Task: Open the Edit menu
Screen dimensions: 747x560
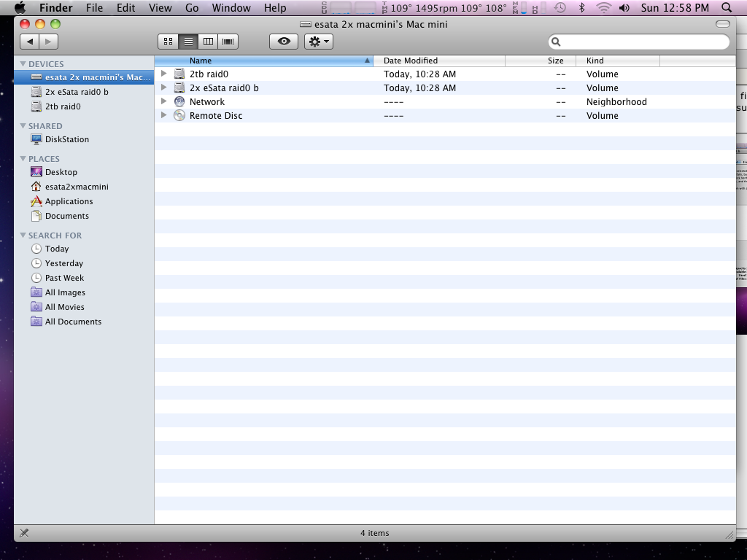Action: (x=125, y=8)
